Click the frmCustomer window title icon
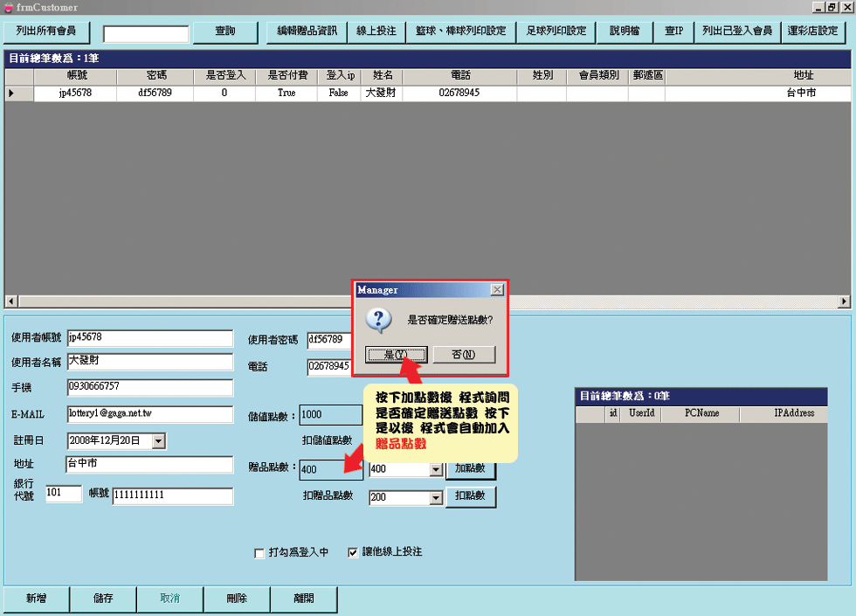 pyautogui.click(x=9, y=7)
